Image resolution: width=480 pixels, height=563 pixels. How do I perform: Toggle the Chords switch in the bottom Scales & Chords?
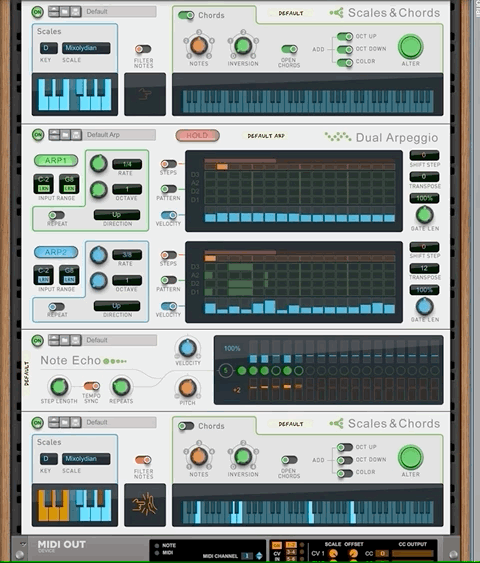point(186,426)
